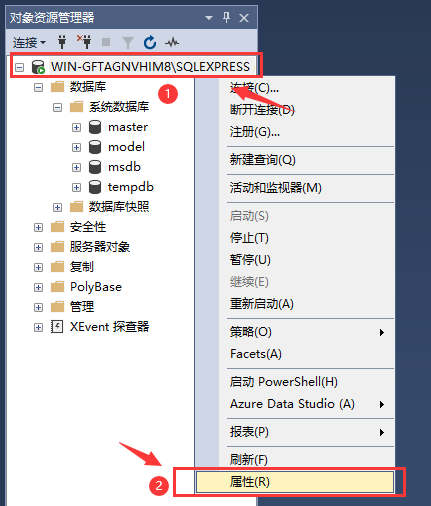This screenshot has width=431, height=506.
Task: Select the WIN-GFTAGNVHIM8\SQLEXPRESS server node
Action: click(x=150, y=67)
